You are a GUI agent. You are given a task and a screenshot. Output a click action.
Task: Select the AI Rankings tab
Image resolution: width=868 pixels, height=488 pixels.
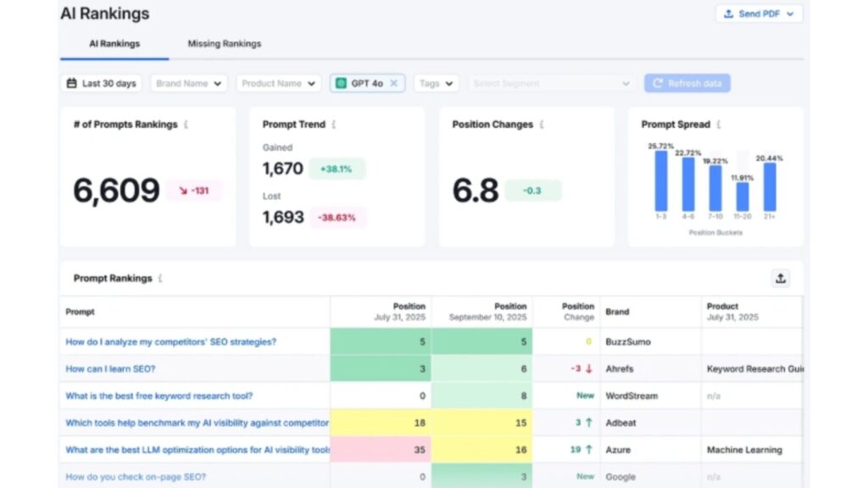[x=114, y=43]
